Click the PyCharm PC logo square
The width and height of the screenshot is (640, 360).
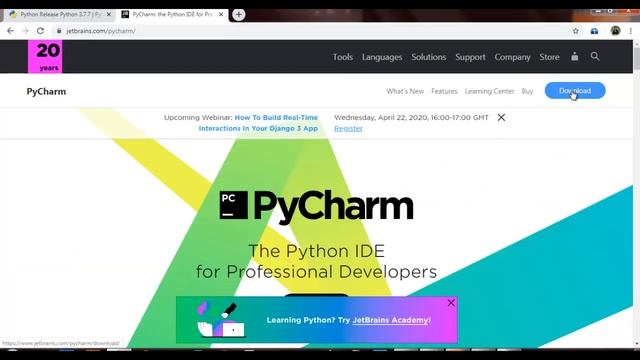click(x=233, y=205)
